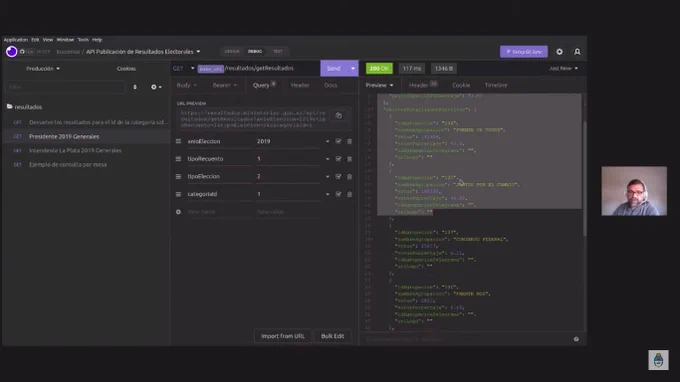Click the sort icon next to sidebar filter
Viewport: 680px width, 382px height.
pyautogui.click(x=135, y=87)
